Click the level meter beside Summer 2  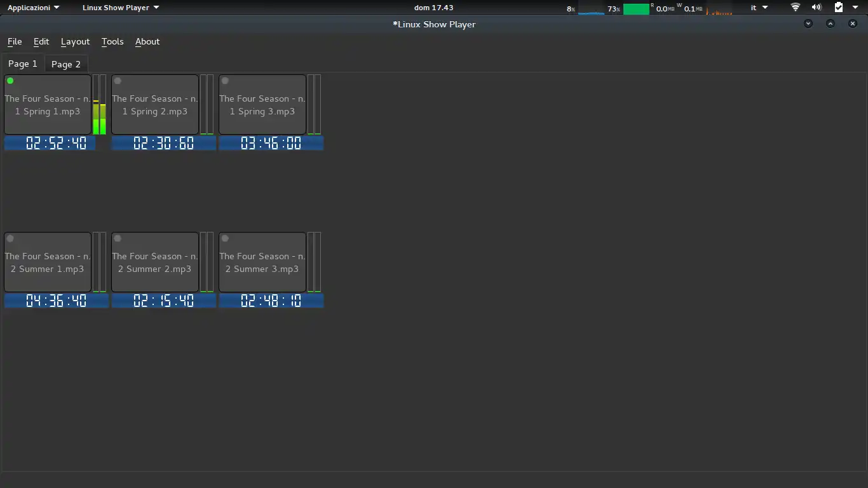(x=207, y=262)
